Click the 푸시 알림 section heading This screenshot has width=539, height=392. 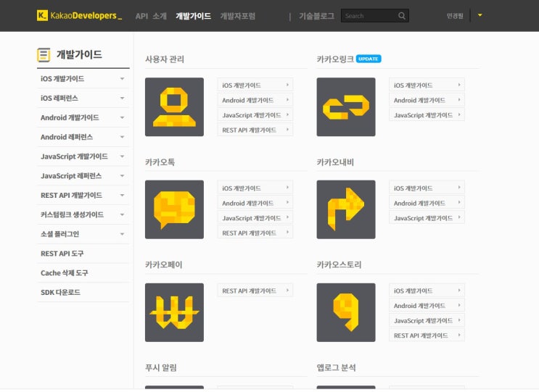click(161, 367)
